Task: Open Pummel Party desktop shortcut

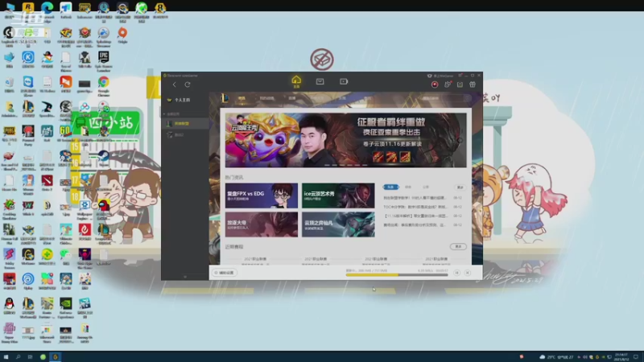Action: pyautogui.click(x=28, y=134)
